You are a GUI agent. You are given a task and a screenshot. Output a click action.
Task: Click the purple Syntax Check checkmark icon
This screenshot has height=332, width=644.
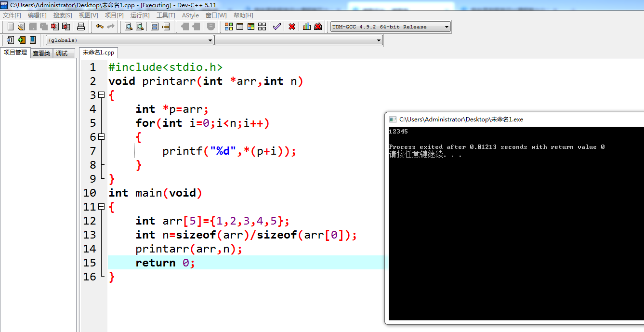point(276,27)
